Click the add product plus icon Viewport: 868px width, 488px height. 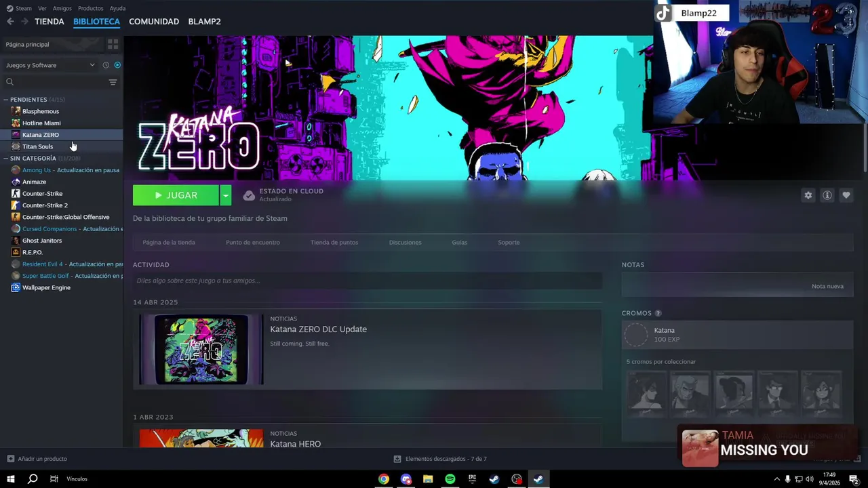click(10, 459)
